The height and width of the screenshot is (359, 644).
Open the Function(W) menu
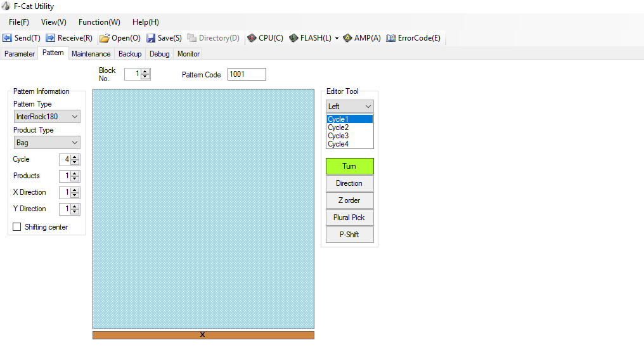click(100, 22)
